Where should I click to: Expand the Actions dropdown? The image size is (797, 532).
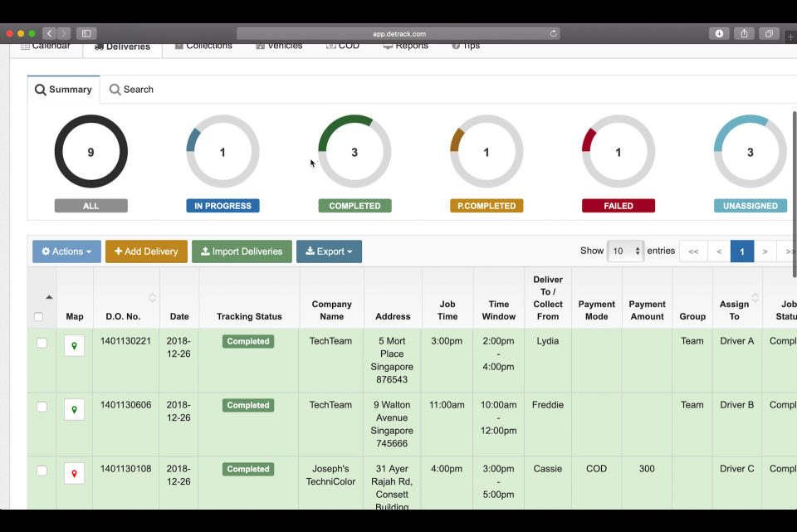tap(66, 251)
